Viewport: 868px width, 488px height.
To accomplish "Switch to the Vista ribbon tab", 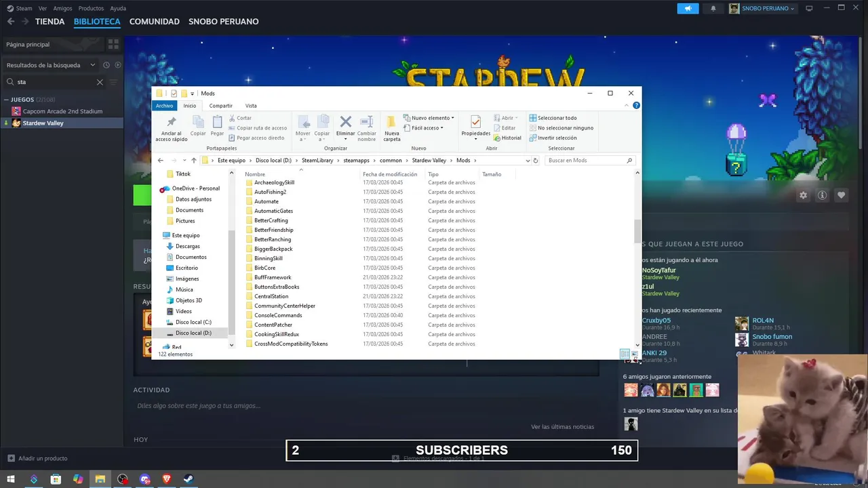I will (x=251, y=106).
